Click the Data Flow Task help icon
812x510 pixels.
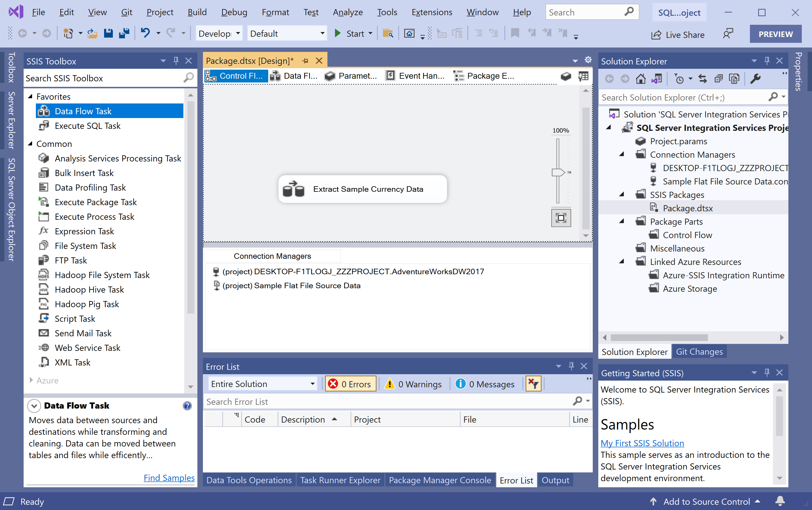pyautogui.click(x=187, y=405)
